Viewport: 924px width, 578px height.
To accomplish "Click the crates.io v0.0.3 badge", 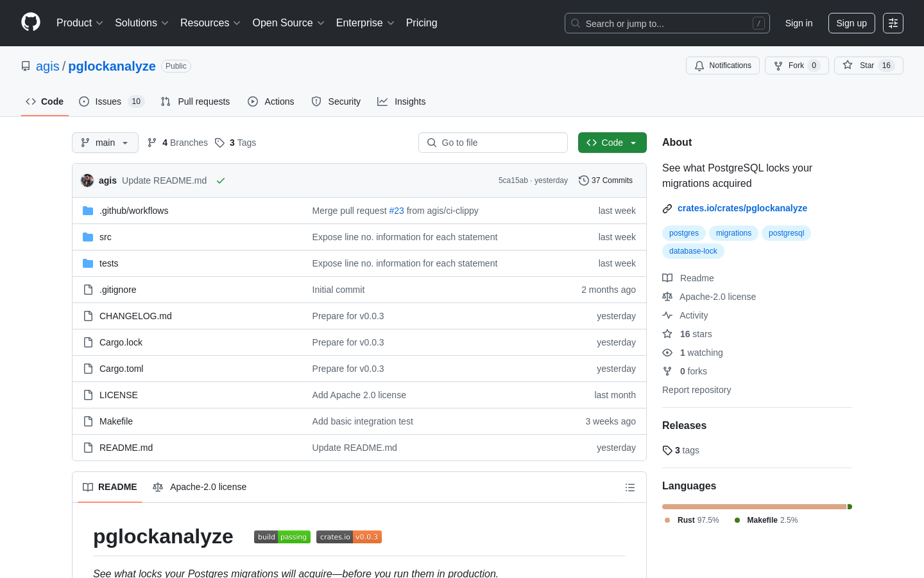I will 349,537.
